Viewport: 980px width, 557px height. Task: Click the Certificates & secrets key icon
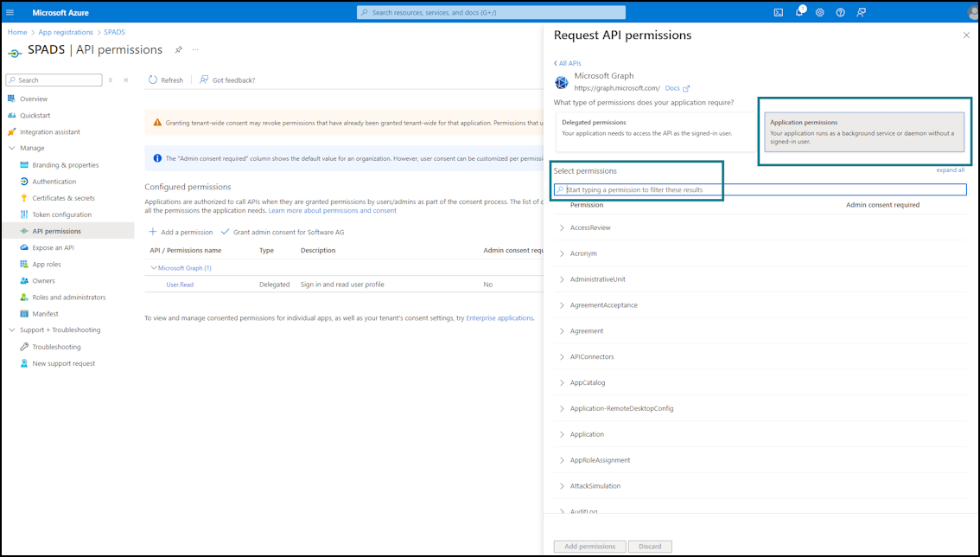tap(23, 198)
